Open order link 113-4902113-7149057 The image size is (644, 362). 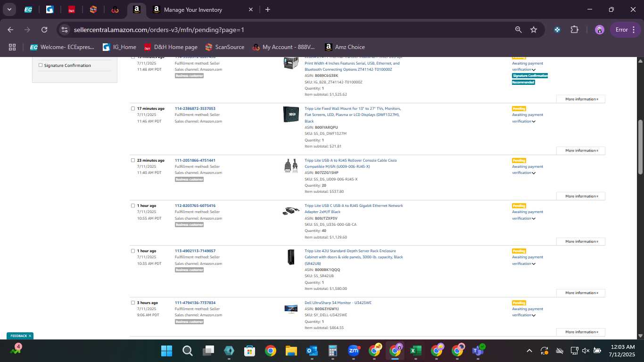195,251
